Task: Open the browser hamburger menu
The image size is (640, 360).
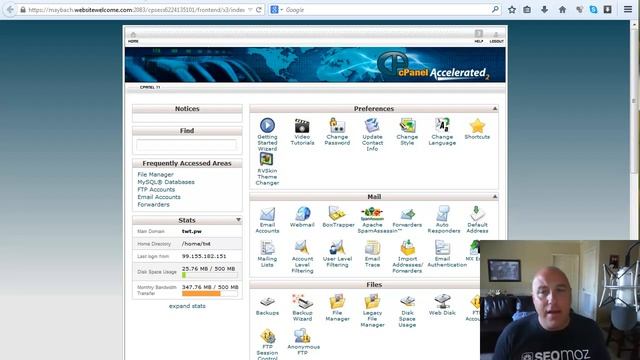Action: click(x=628, y=9)
